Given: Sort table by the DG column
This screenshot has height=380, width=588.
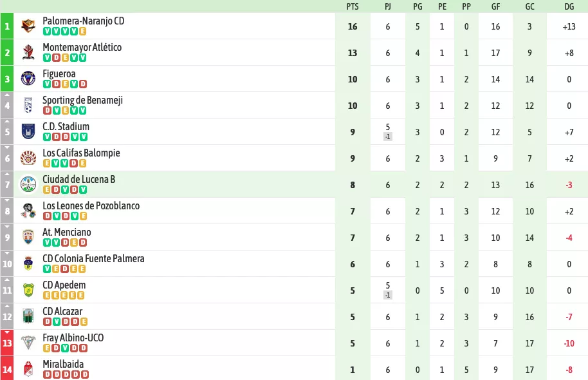Looking at the screenshot, I should [569, 6].
